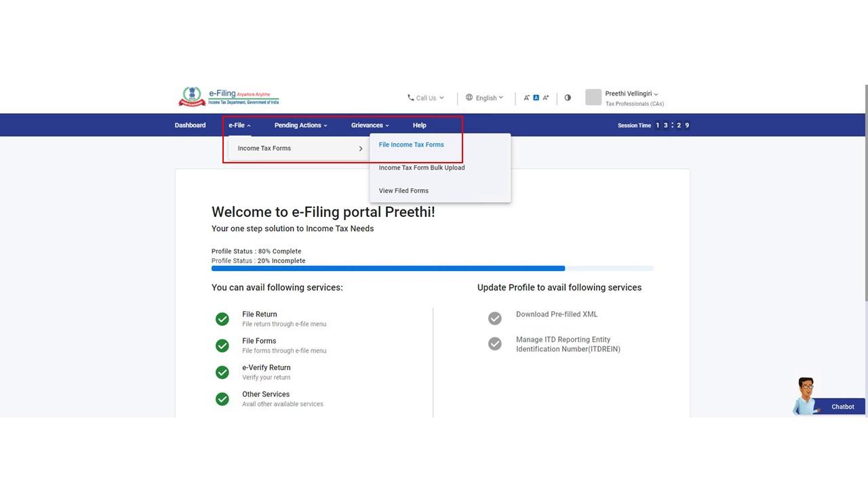Open the Chatbot assistant
Image resolution: width=868 pixels, height=488 pixels.
(x=829, y=401)
